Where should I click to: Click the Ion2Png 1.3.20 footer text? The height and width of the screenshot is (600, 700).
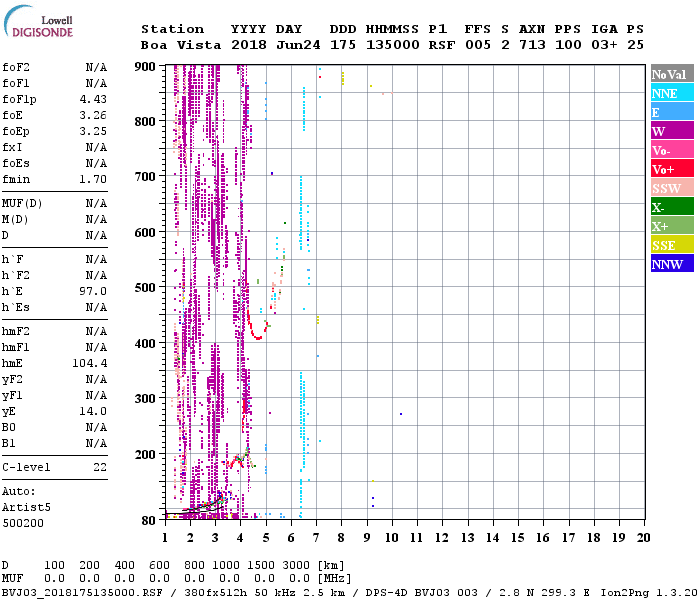649,593
